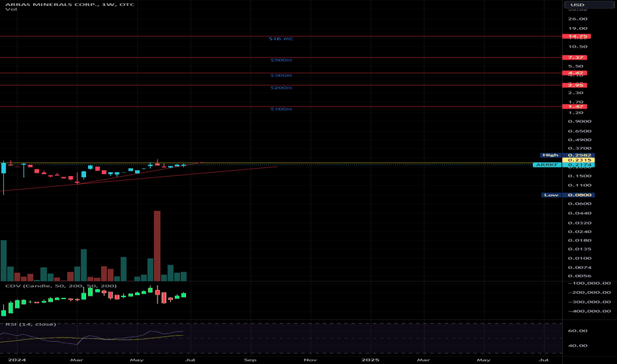
Task: Select the 1.47 horizontal line price tag
Action: pyautogui.click(x=575, y=107)
